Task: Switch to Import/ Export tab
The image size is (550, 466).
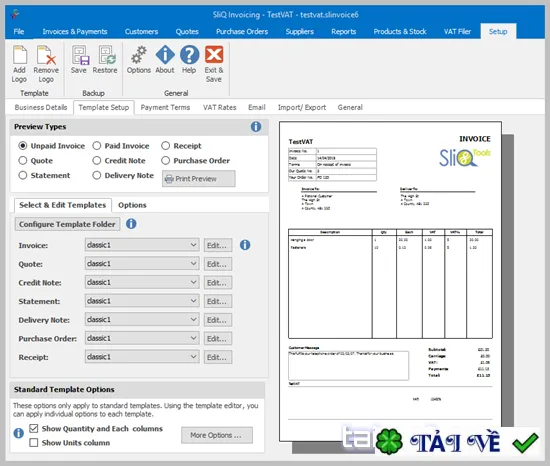Action: click(302, 107)
